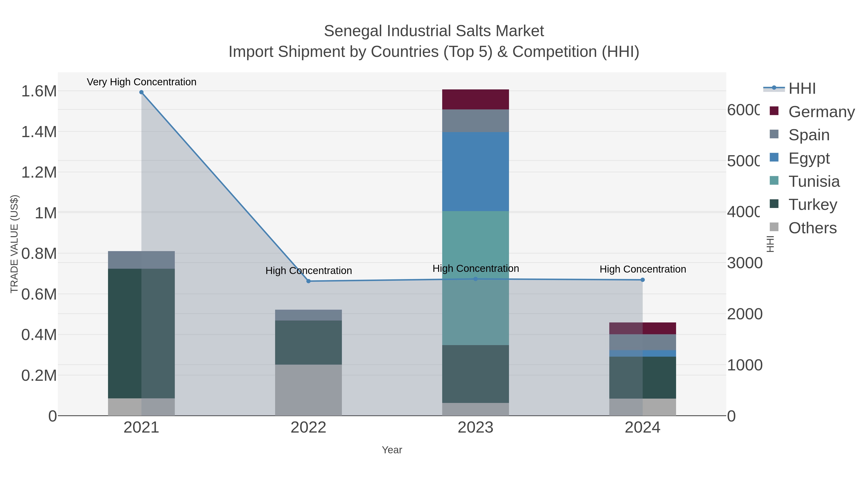Click the Spain segment of the 2021 bar
The height and width of the screenshot is (488, 868).
tap(142, 260)
